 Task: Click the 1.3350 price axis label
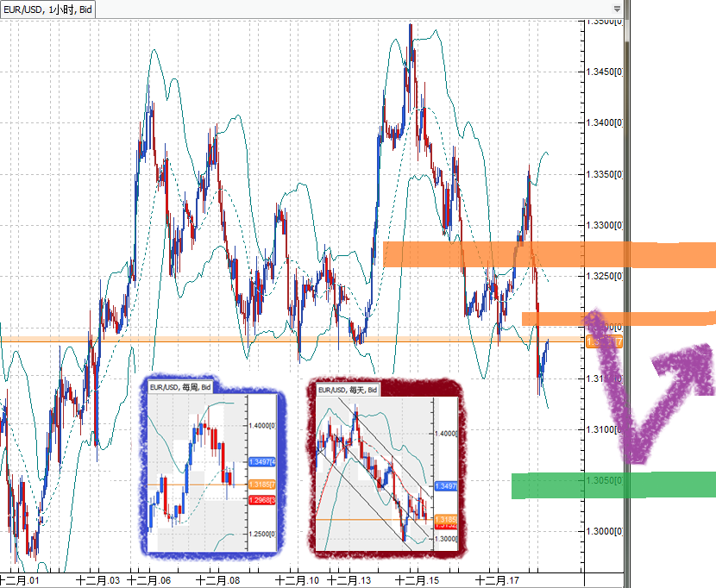click(605, 174)
